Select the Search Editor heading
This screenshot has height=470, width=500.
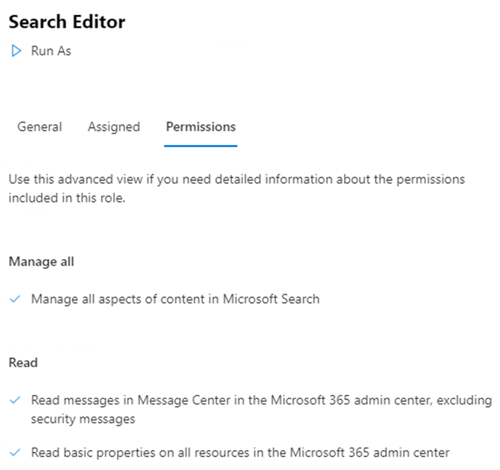point(67,22)
